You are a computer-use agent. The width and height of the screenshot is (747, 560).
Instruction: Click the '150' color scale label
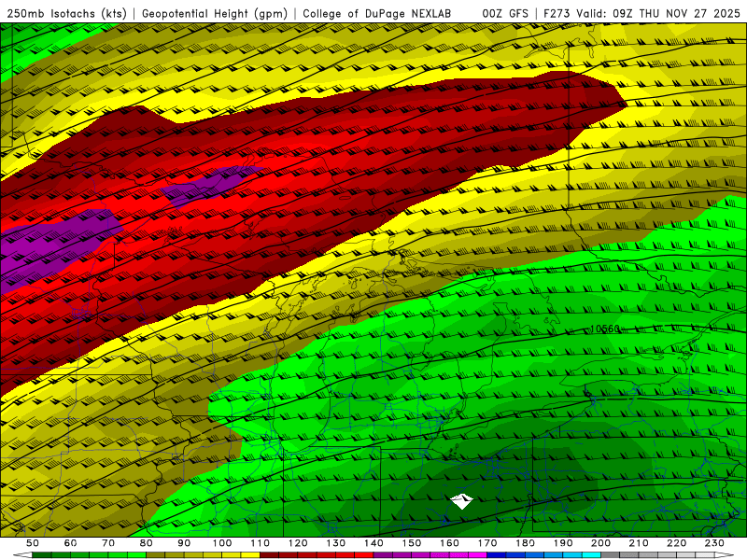[412, 543]
